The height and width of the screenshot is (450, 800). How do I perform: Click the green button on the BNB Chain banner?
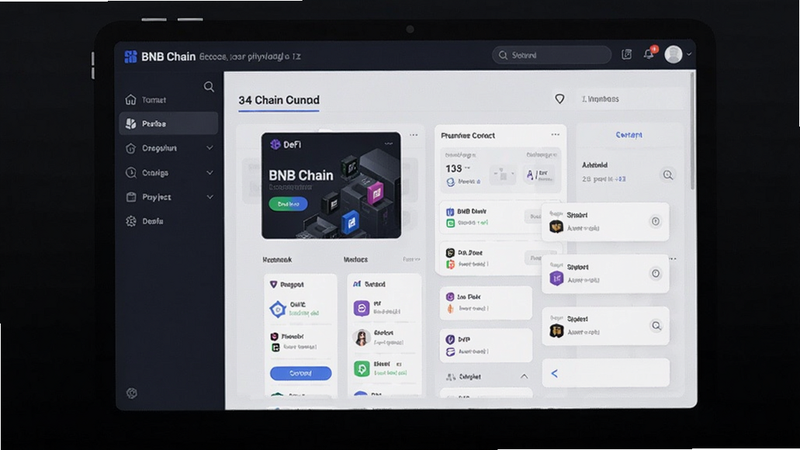[288, 204]
